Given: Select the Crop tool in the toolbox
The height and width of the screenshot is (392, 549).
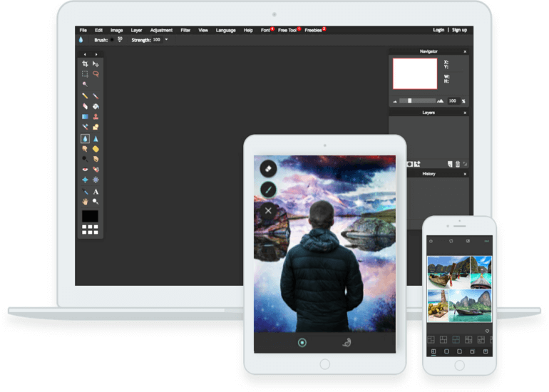Looking at the screenshot, I should tap(85, 64).
